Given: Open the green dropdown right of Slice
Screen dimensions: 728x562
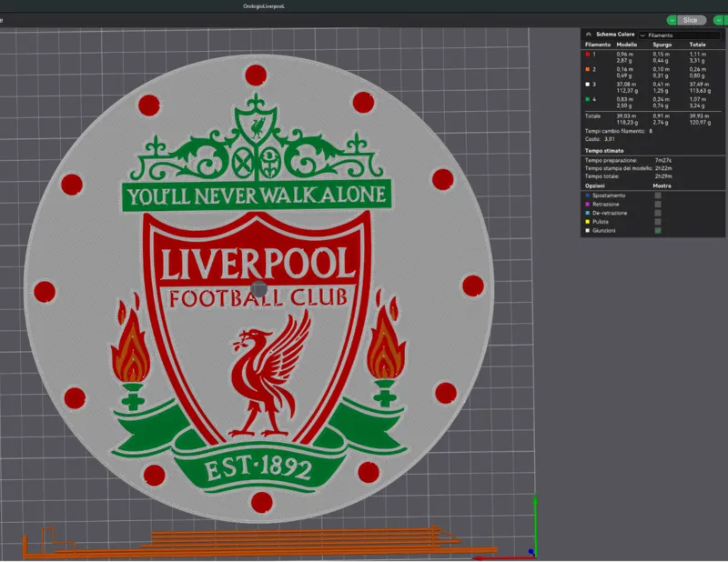Looking at the screenshot, I should (720, 20).
